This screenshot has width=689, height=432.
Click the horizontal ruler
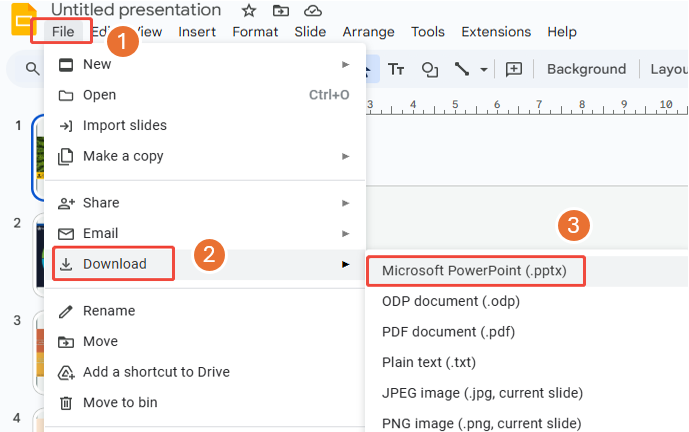pos(527,106)
